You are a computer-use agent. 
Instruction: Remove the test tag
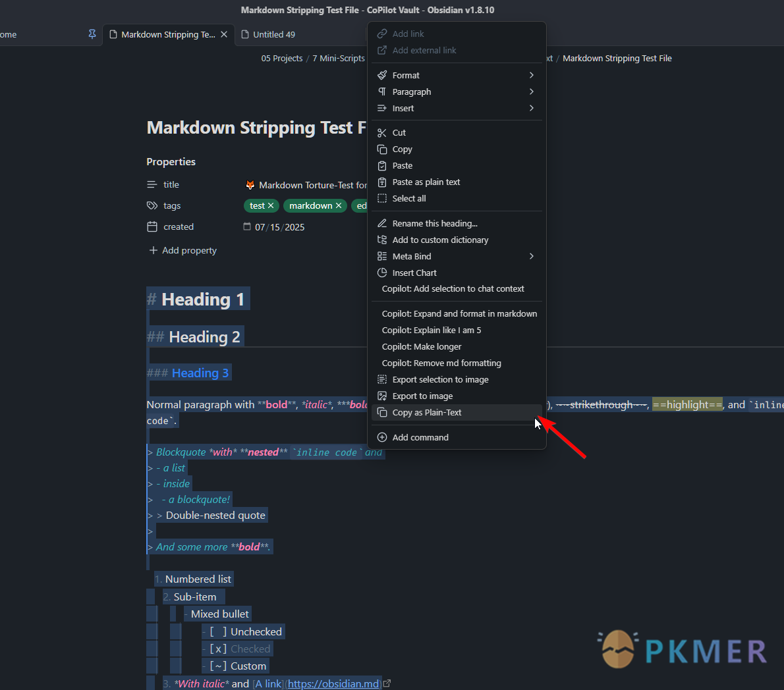pos(271,206)
